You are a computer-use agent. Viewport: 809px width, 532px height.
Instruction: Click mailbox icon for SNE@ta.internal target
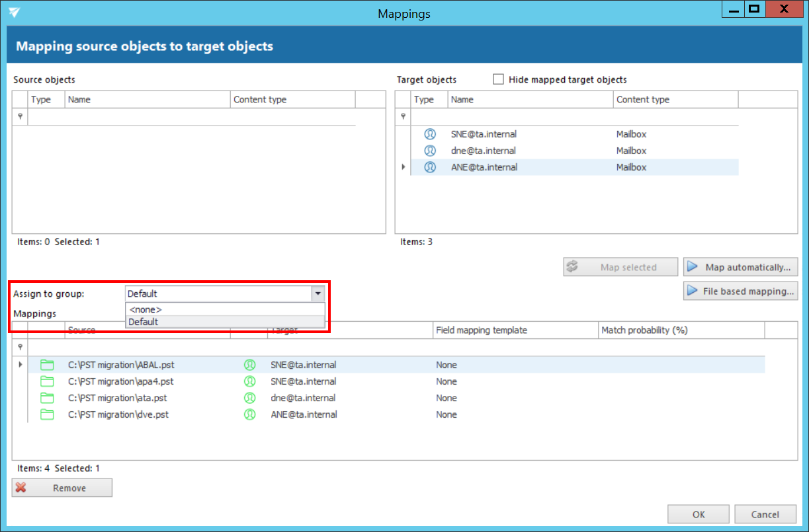click(430, 134)
